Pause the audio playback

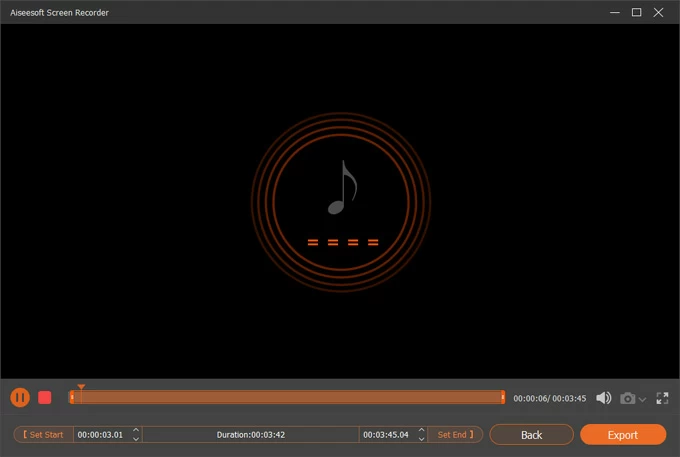pos(20,397)
